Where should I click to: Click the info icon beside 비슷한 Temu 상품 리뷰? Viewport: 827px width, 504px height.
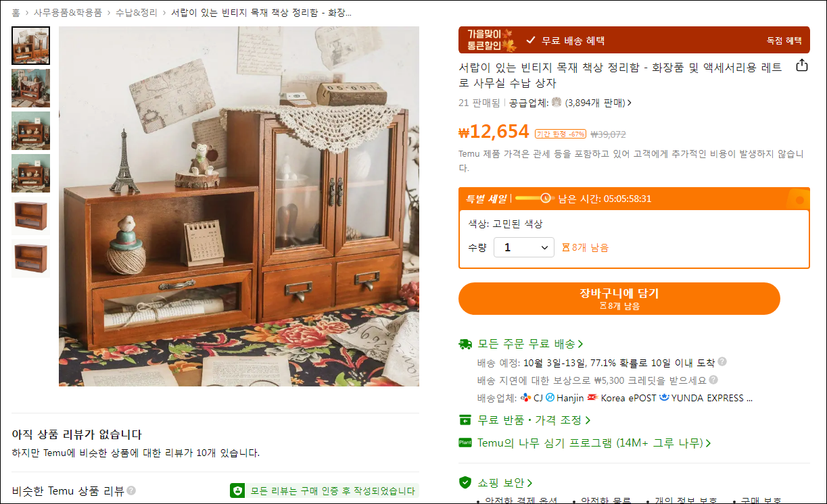(x=131, y=490)
